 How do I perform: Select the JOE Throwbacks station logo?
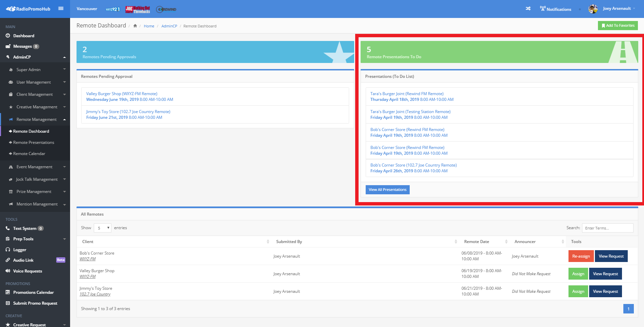[138, 9]
